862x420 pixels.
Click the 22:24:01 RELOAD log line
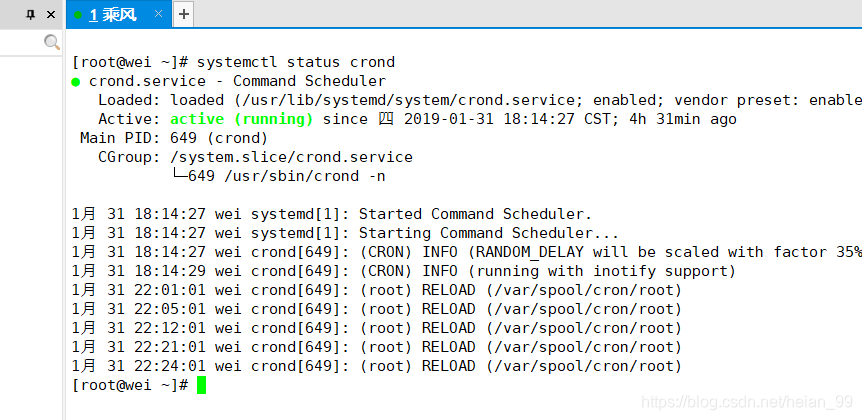click(x=377, y=366)
